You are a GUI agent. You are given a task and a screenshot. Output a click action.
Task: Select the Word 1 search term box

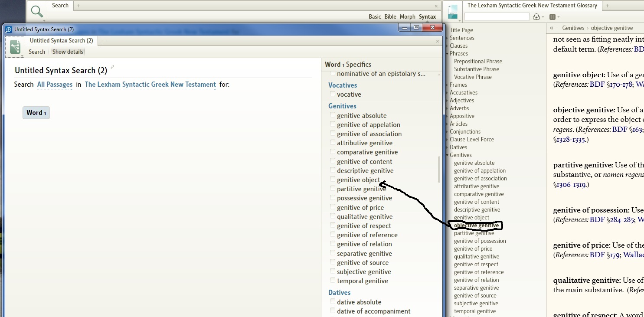[36, 113]
